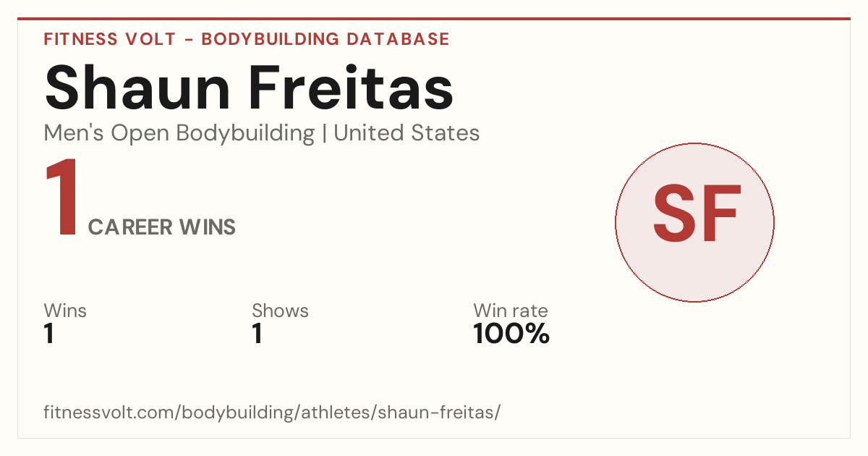868x456 pixels.
Task: Click the United States country label
Action: point(407,133)
